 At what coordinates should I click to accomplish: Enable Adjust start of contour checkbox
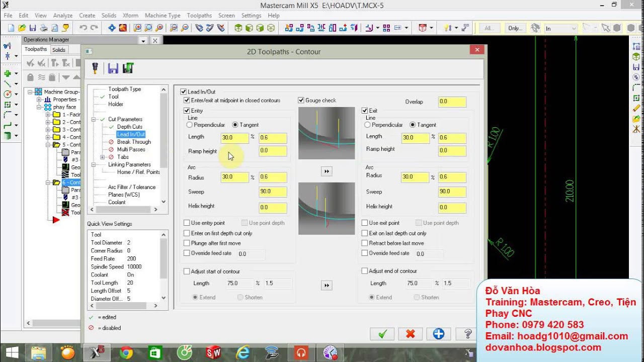pyautogui.click(x=187, y=271)
